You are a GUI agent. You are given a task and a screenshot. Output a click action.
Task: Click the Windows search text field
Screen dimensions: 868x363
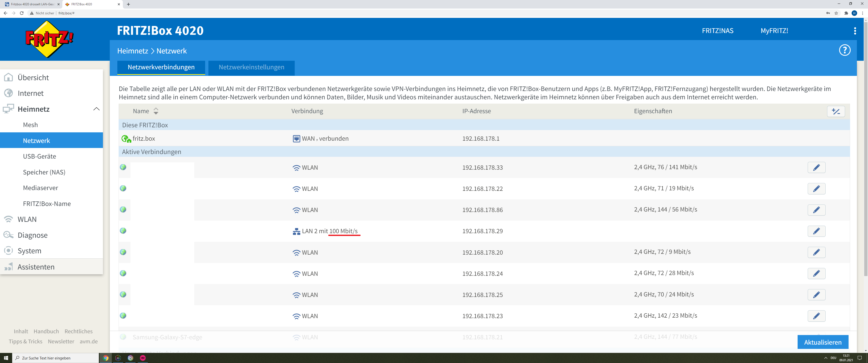(x=56, y=358)
